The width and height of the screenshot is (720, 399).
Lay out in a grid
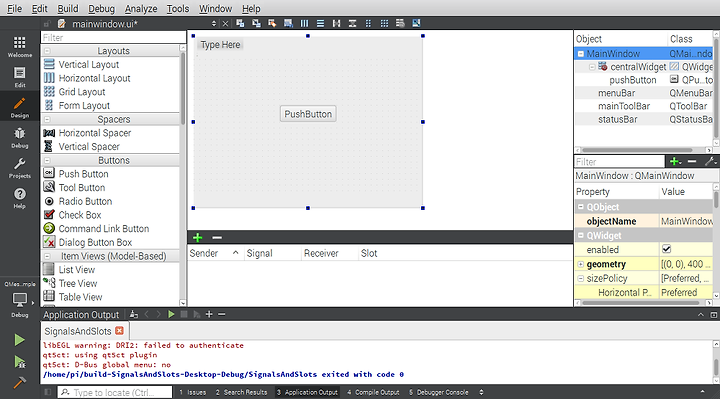(384, 23)
